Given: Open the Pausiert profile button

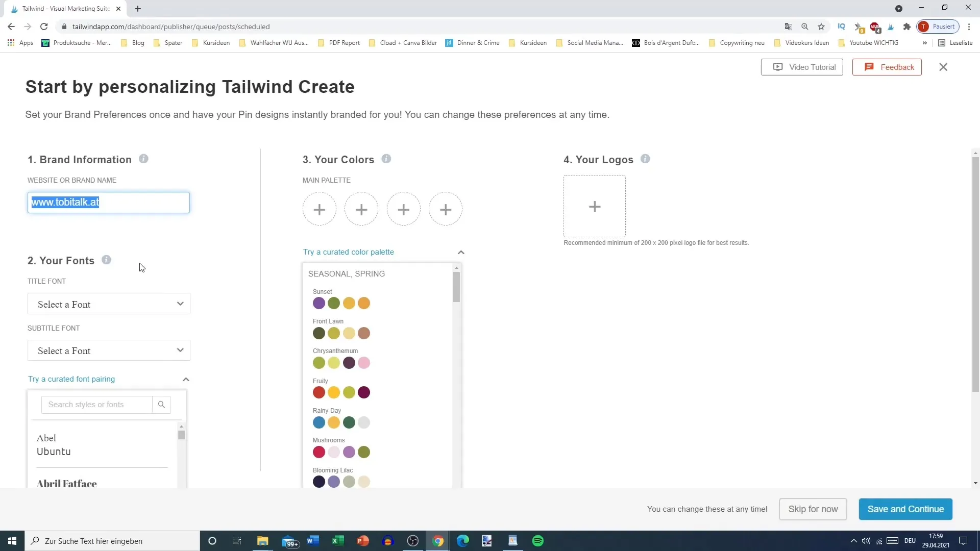Looking at the screenshot, I should [x=938, y=27].
